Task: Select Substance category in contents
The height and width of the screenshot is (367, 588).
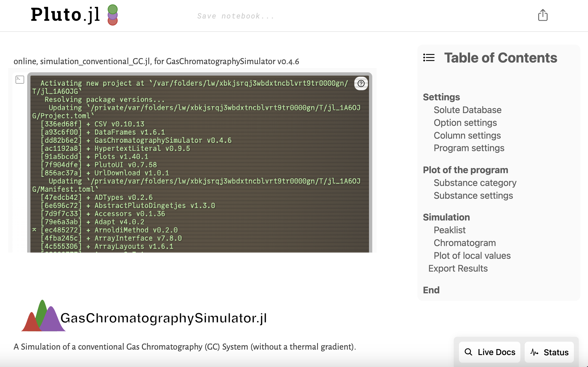Action: coord(475,183)
